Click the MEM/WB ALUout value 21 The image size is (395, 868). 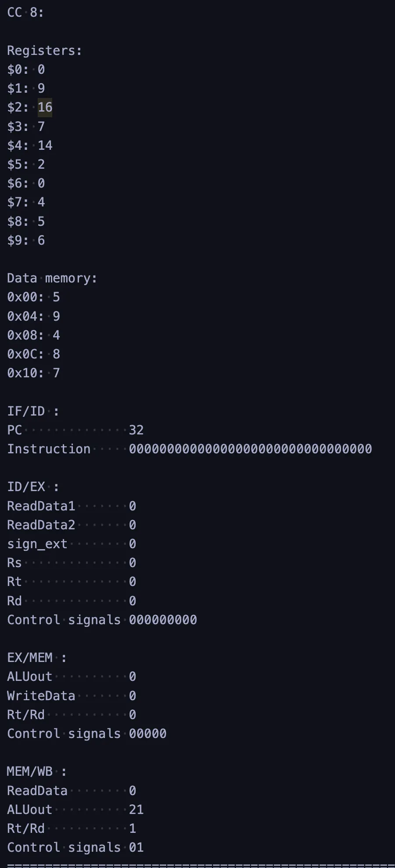coord(136,810)
